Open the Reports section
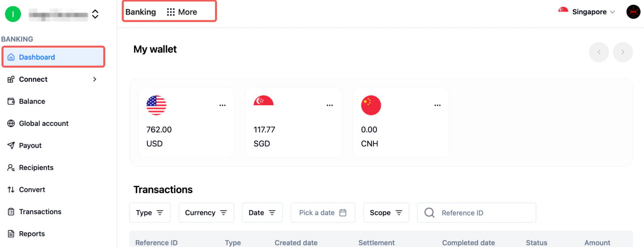644x247 pixels. tap(32, 234)
